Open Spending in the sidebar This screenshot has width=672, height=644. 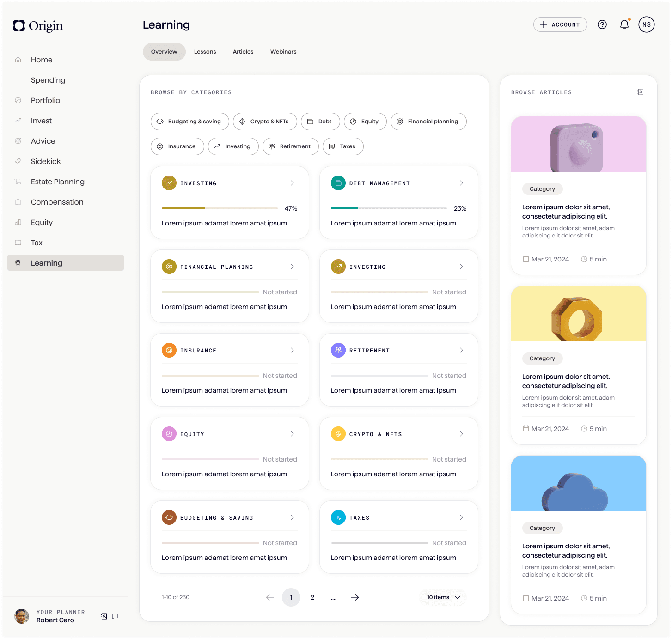click(x=66, y=80)
